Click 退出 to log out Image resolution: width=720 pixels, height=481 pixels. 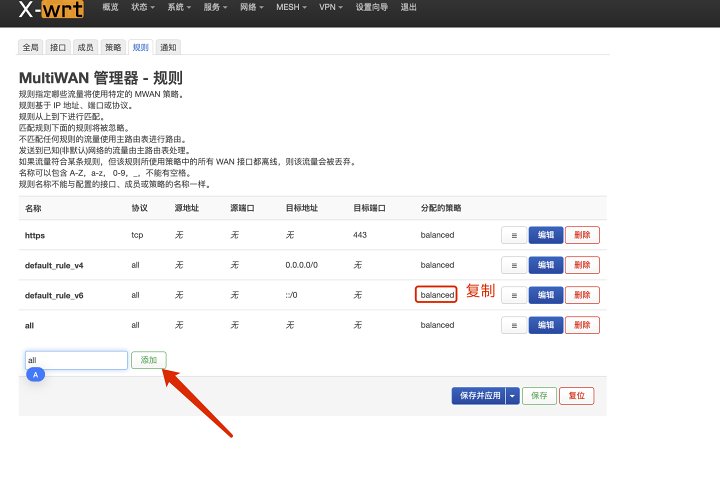click(x=408, y=7)
